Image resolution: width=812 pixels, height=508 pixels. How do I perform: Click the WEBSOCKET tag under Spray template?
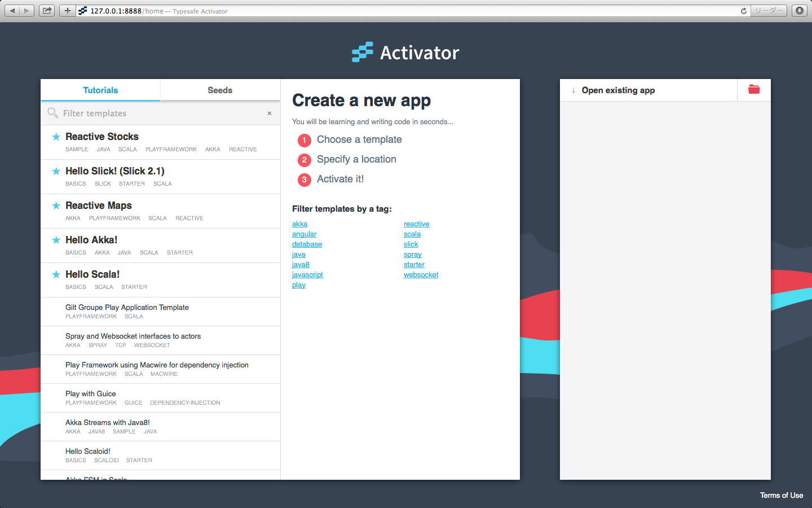pyautogui.click(x=152, y=345)
